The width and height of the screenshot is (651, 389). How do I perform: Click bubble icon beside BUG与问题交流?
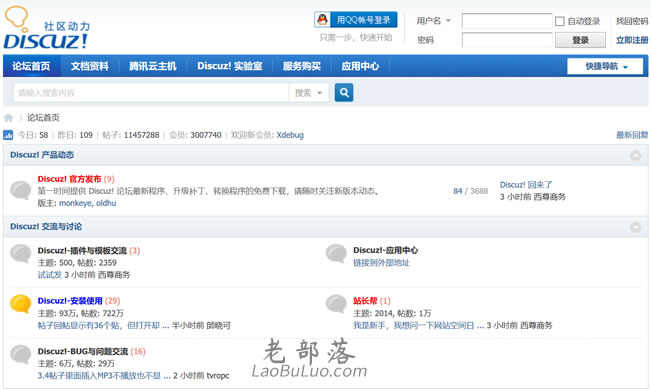(x=21, y=355)
